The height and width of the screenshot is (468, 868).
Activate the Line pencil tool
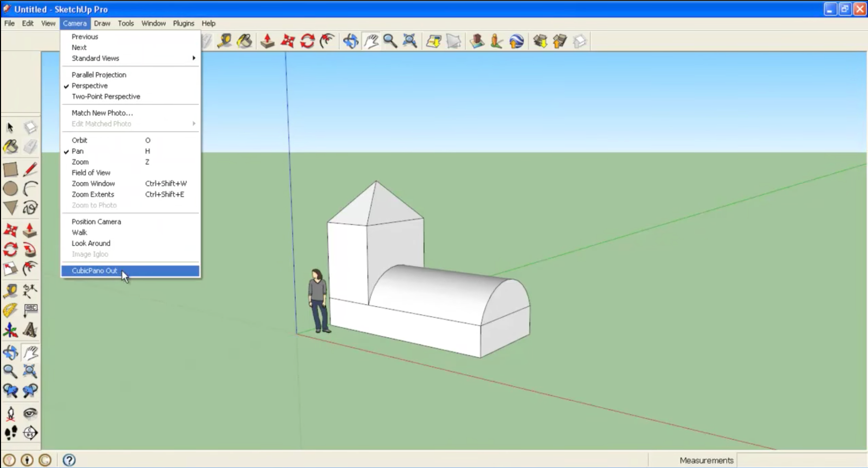pos(30,169)
